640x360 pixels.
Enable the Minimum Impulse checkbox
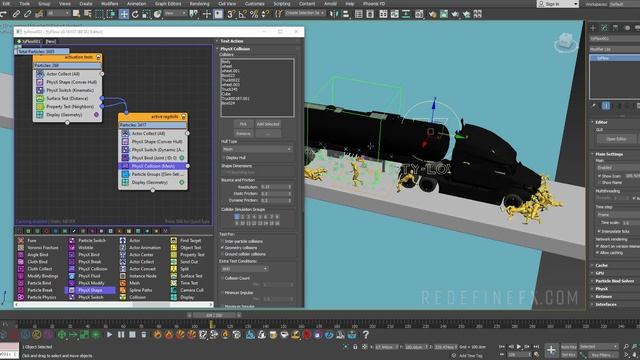pyautogui.click(x=222, y=293)
